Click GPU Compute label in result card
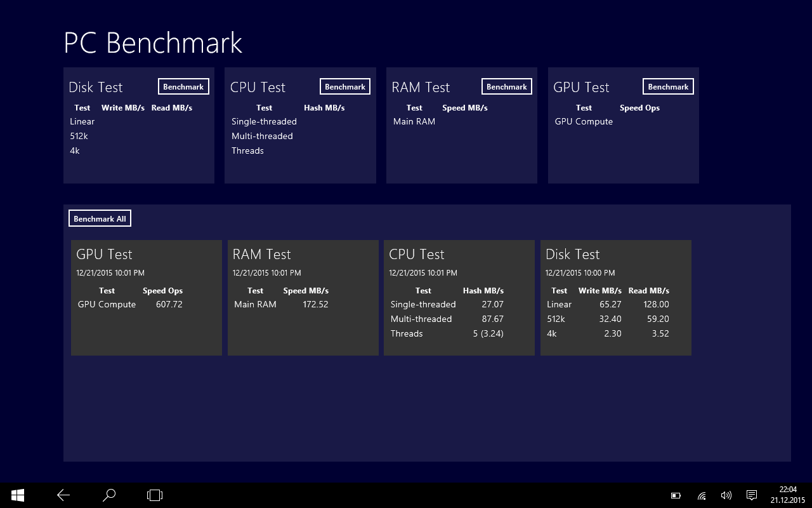 pyautogui.click(x=107, y=305)
